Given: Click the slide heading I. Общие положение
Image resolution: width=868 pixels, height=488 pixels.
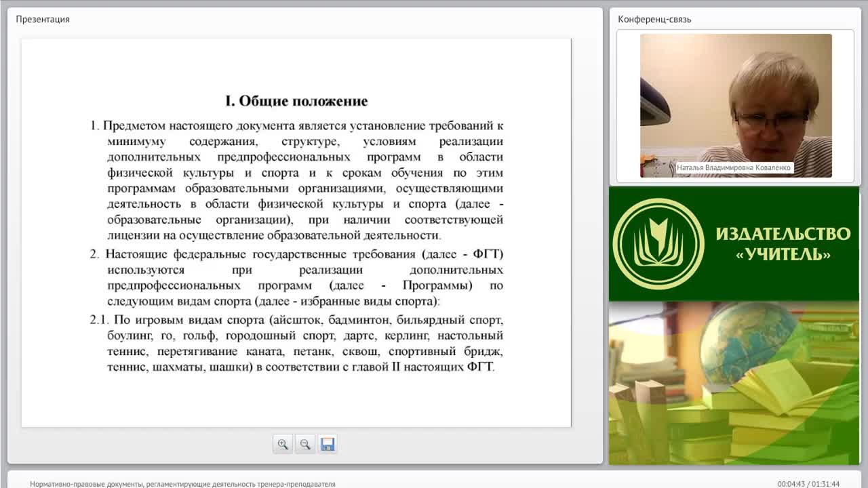Looking at the screenshot, I should [x=296, y=101].
